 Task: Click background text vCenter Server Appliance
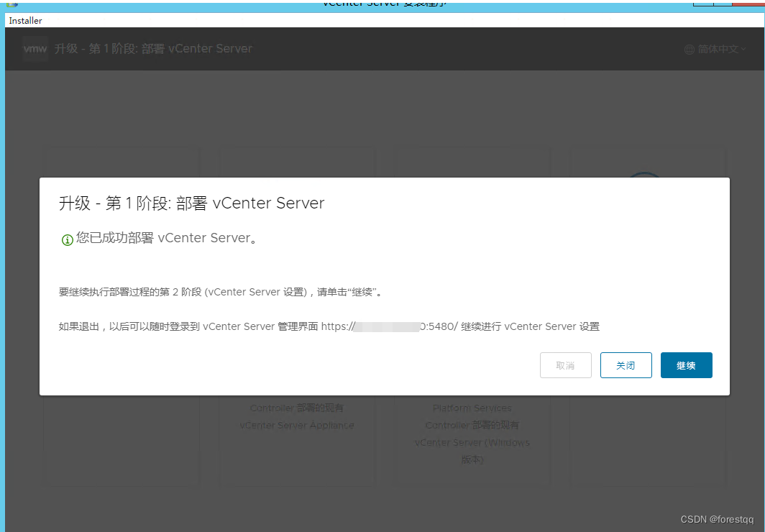[297, 425]
